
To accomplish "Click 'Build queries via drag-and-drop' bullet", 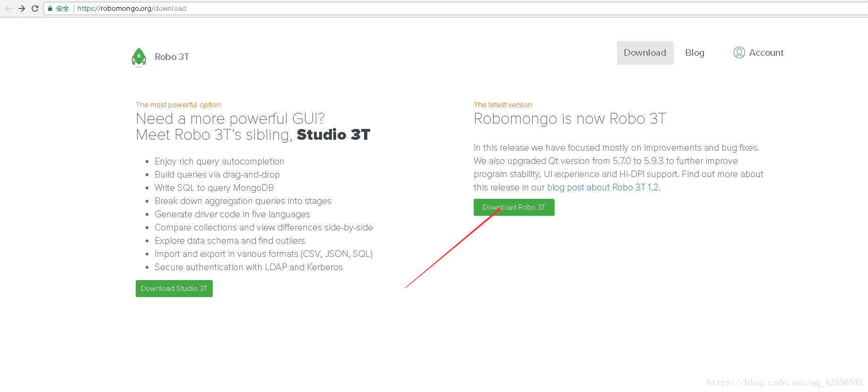I will pyautogui.click(x=217, y=175).
